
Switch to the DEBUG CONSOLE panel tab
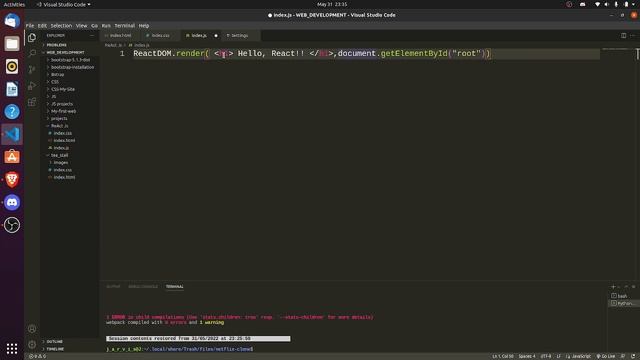pos(142,287)
